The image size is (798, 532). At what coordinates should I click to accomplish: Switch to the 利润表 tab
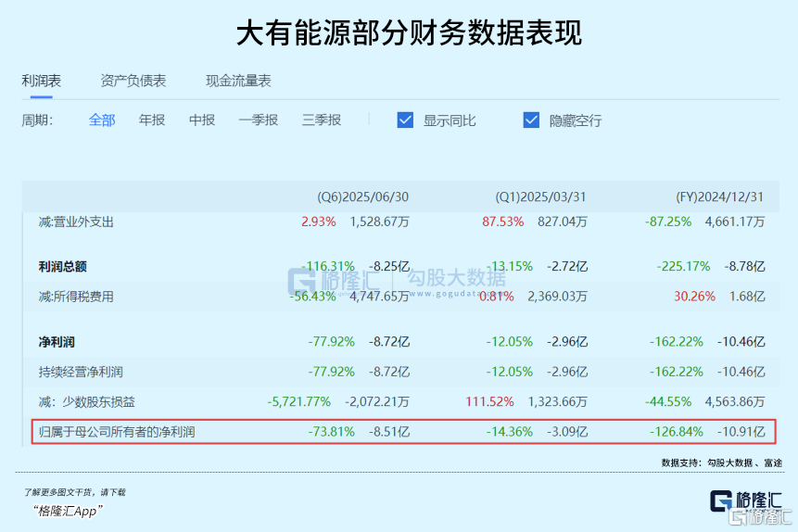(x=42, y=82)
